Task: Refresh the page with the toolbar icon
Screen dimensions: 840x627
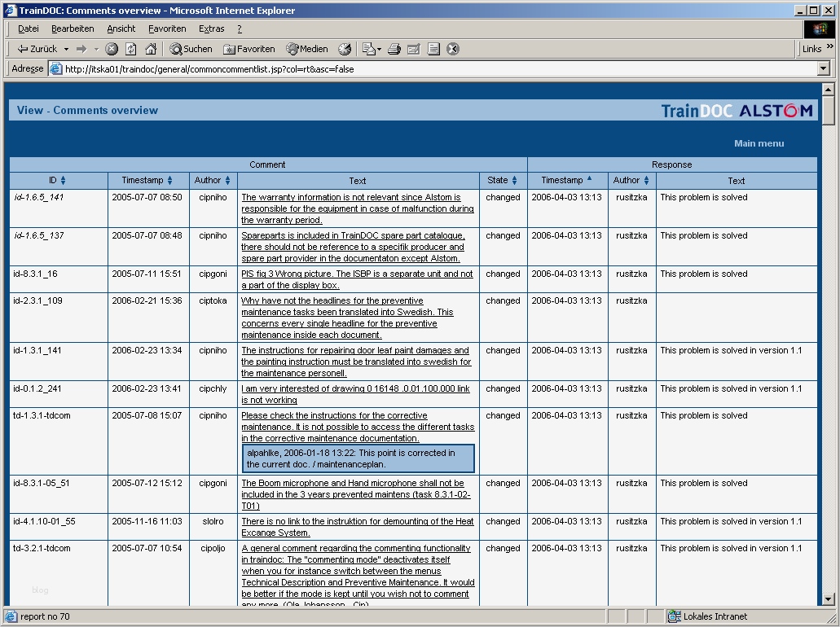Action: (130, 49)
